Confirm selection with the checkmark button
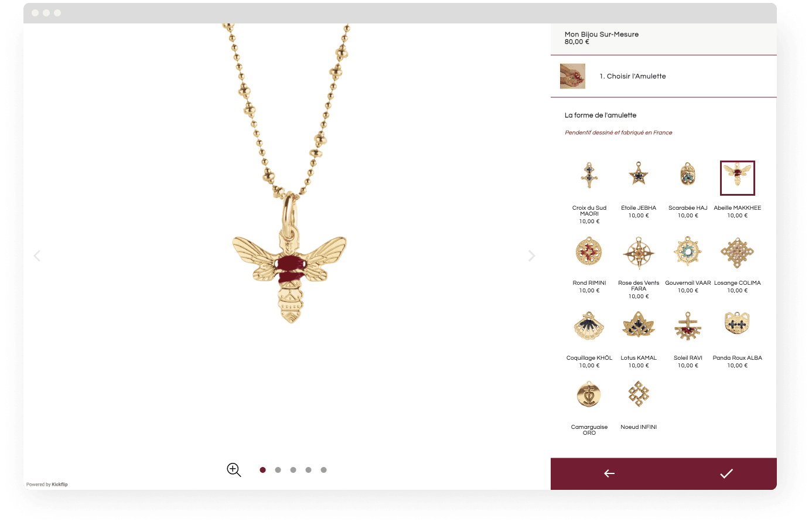 point(726,473)
